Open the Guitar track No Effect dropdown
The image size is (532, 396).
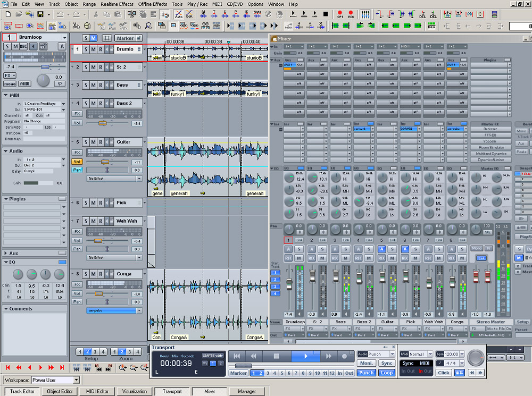(x=139, y=179)
